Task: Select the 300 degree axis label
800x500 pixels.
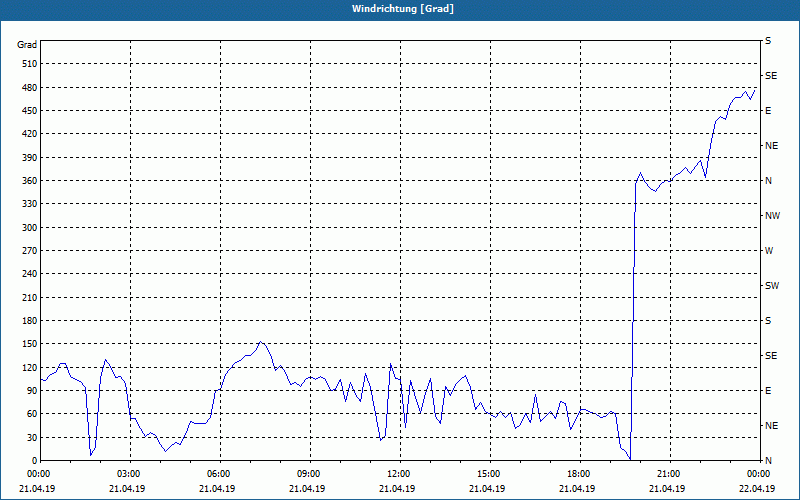Action: pyautogui.click(x=29, y=227)
